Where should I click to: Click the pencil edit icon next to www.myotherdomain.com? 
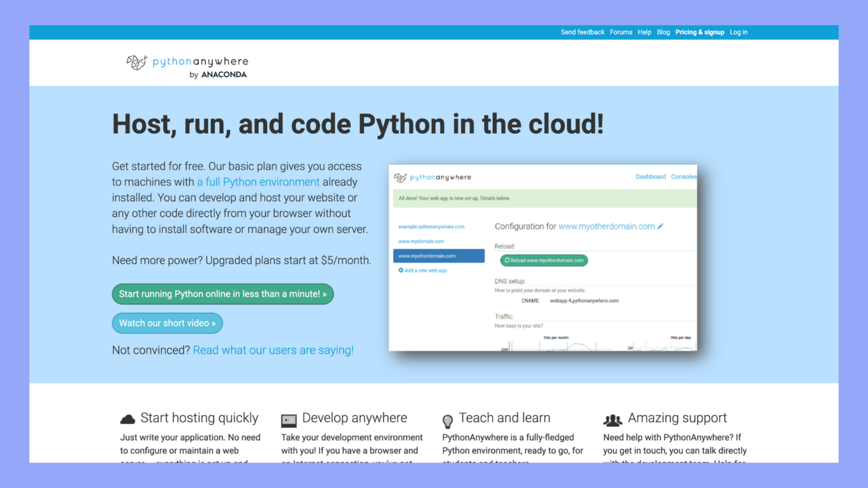(660, 226)
